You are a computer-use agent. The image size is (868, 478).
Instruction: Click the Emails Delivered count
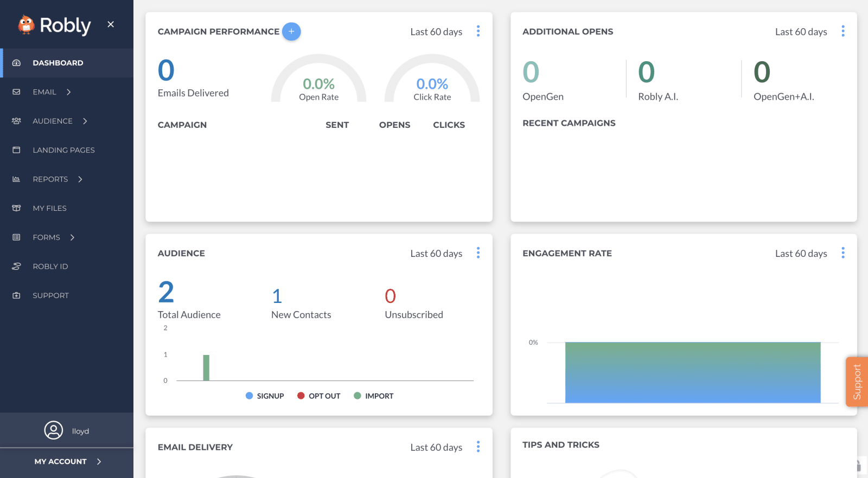[x=166, y=70]
